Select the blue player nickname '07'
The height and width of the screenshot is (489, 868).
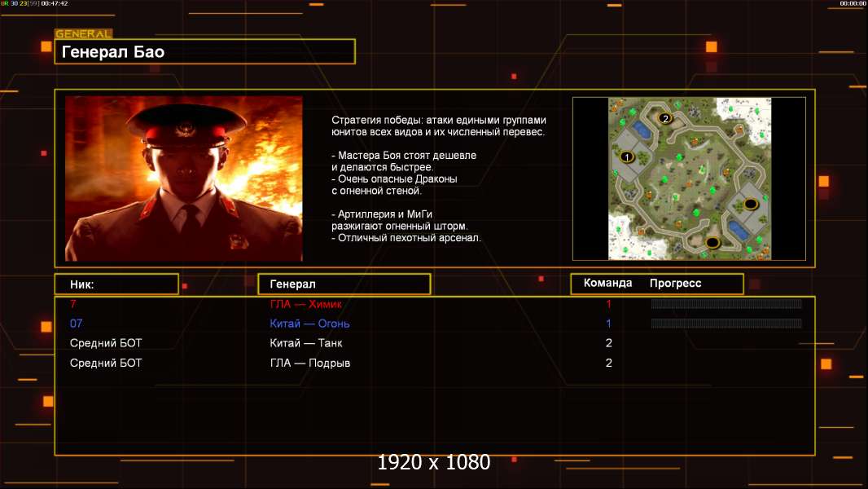click(x=77, y=324)
